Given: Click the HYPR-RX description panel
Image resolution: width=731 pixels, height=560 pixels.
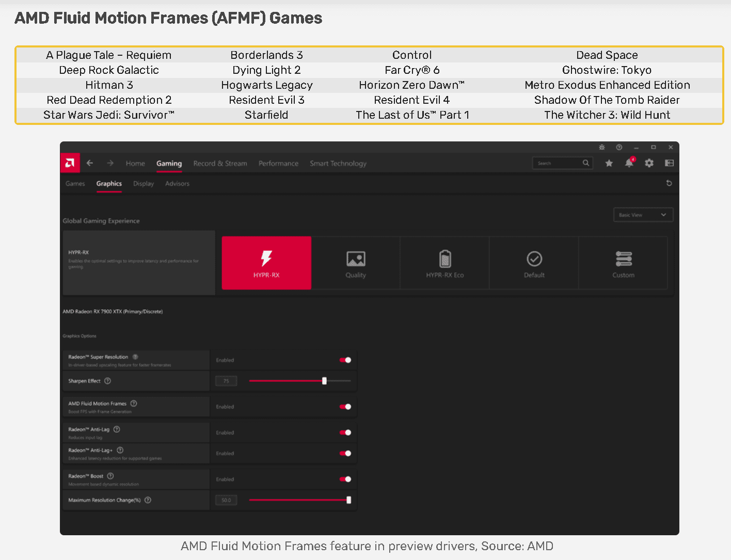Looking at the screenshot, I should [x=139, y=263].
